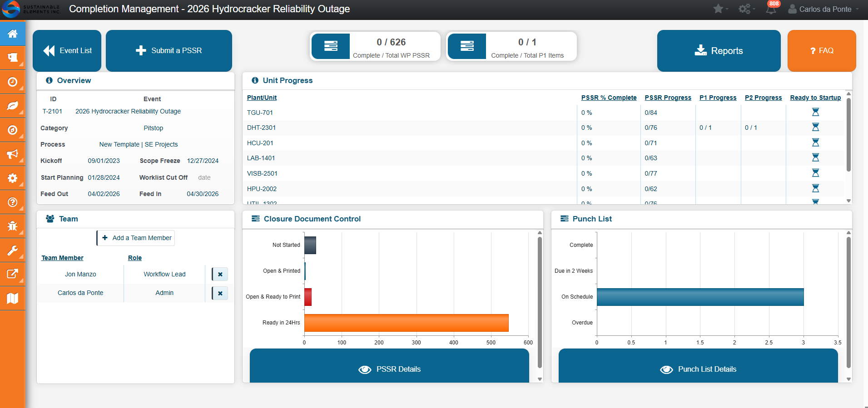This screenshot has width=868, height=408.
Task: Sort by PSSR % Complete column
Action: coord(609,98)
